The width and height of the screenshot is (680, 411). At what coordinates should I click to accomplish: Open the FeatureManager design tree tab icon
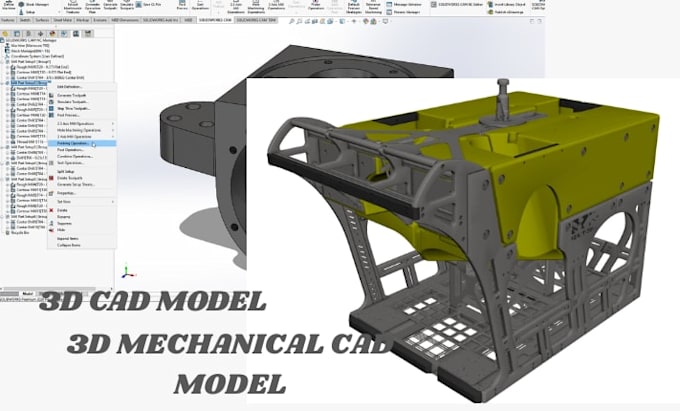point(6,33)
